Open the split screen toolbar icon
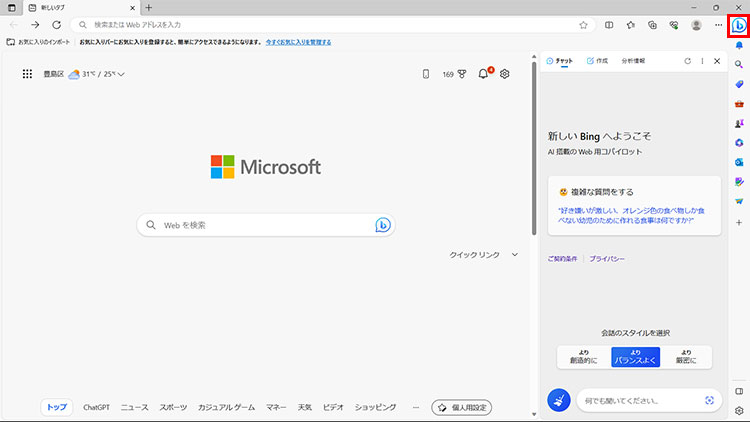 pyautogui.click(x=610, y=25)
